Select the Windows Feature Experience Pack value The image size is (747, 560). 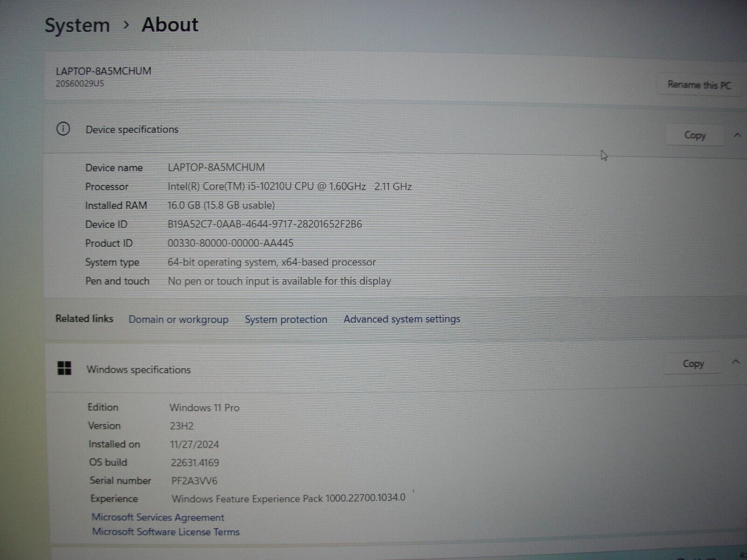[x=289, y=498]
